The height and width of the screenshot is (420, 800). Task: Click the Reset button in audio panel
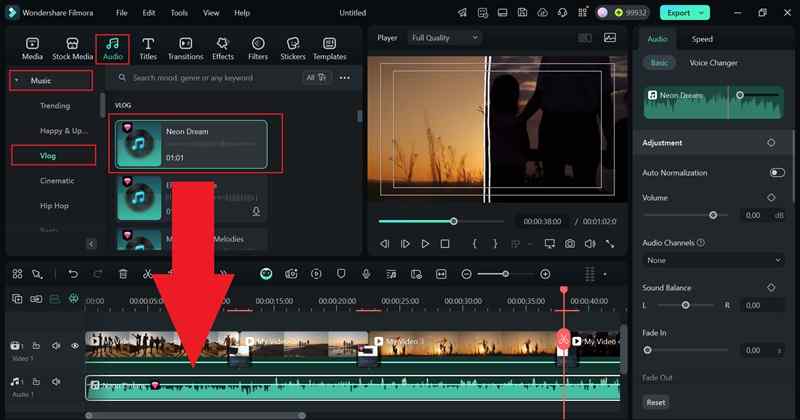656,403
